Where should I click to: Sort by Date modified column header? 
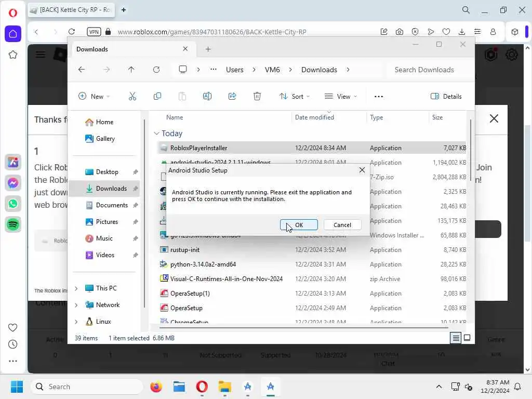(314, 117)
